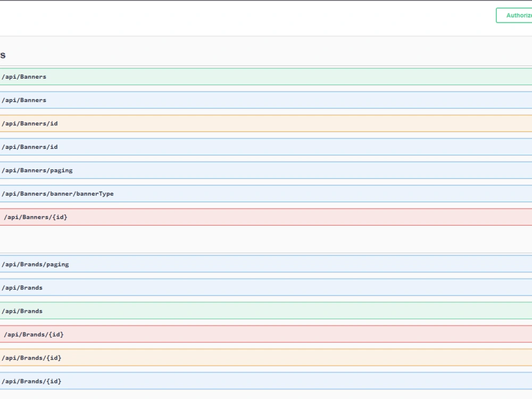Expand the blue /api/Banners endpoint row
532x399 pixels.
pyautogui.click(x=266, y=100)
